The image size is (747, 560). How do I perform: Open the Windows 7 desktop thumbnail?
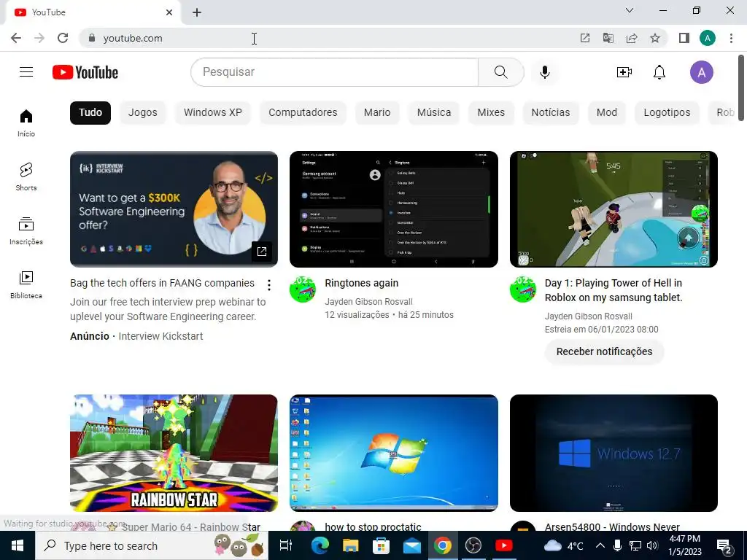pos(393,453)
